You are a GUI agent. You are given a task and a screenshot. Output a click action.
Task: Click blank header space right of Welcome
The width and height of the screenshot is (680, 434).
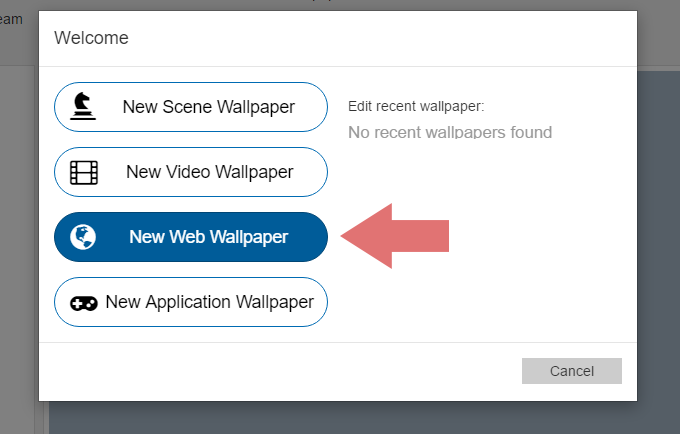[400, 38]
